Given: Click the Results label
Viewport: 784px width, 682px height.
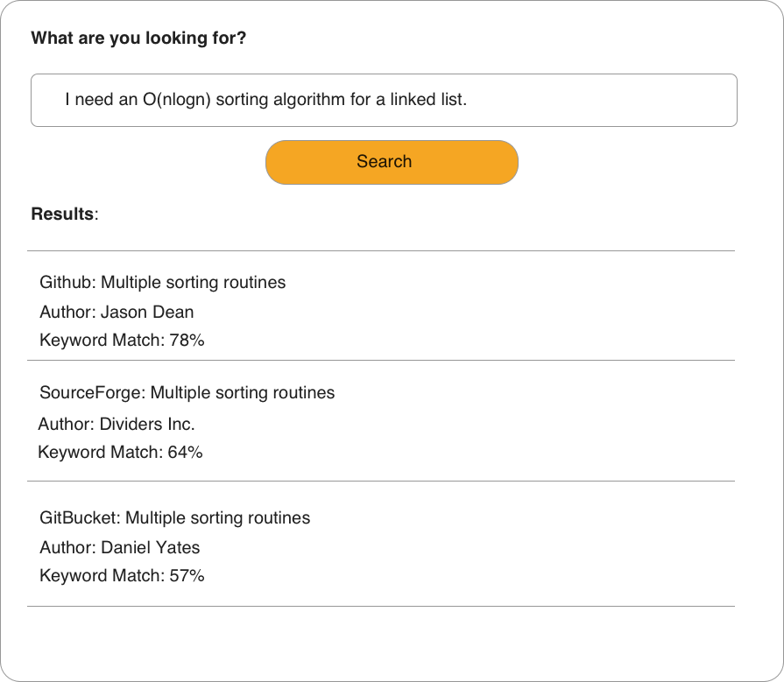Looking at the screenshot, I should pos(62,214).
